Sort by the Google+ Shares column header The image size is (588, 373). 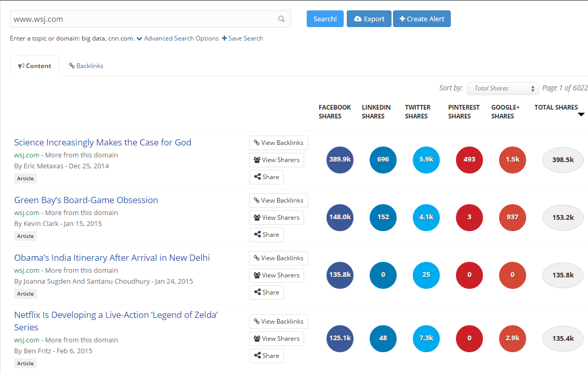[505, 112]
